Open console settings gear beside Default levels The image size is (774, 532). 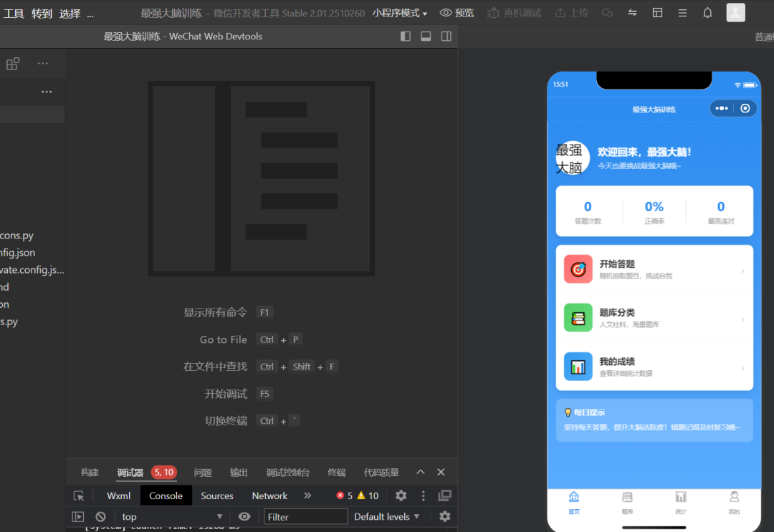click(x=445, y=516)
